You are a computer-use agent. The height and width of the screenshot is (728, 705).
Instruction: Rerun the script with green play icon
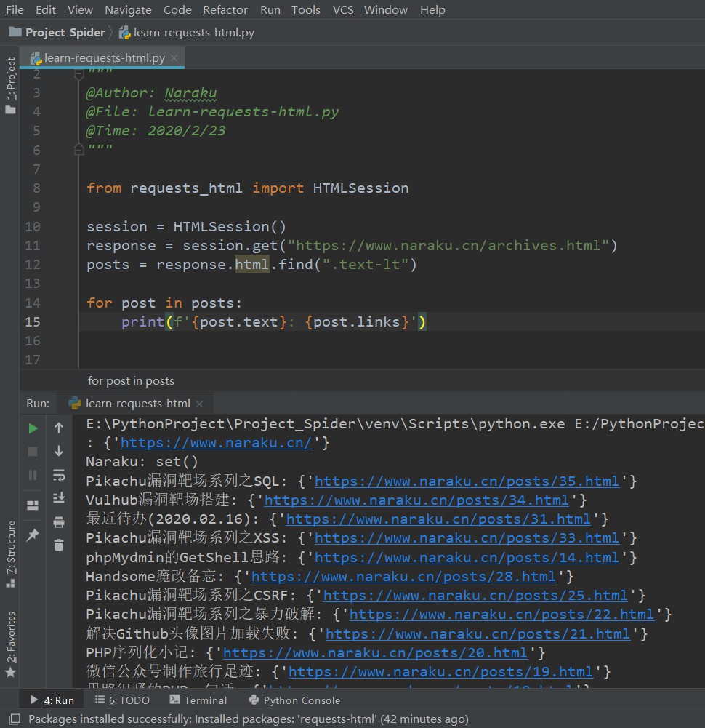(33, 428)
